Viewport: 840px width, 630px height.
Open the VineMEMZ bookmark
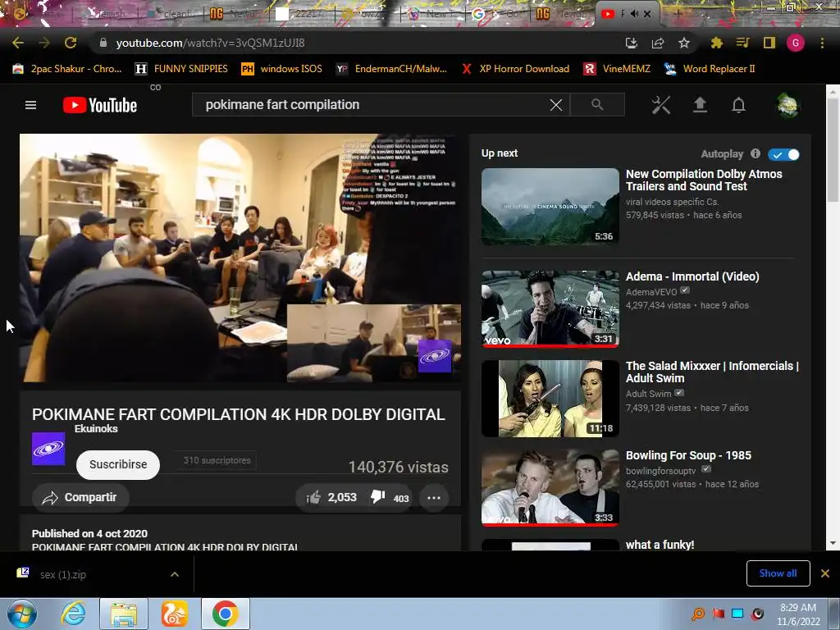(617, 69)
